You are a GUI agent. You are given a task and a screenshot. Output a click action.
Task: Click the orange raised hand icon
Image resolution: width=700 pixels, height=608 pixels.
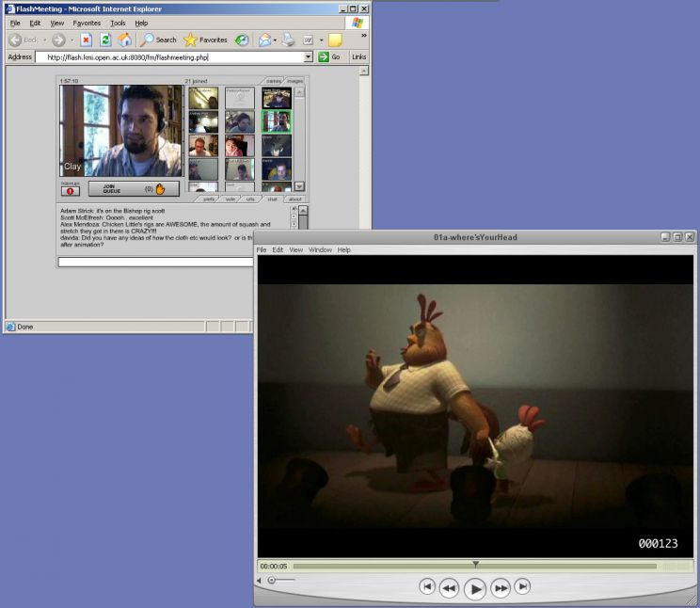pos(160,189)
